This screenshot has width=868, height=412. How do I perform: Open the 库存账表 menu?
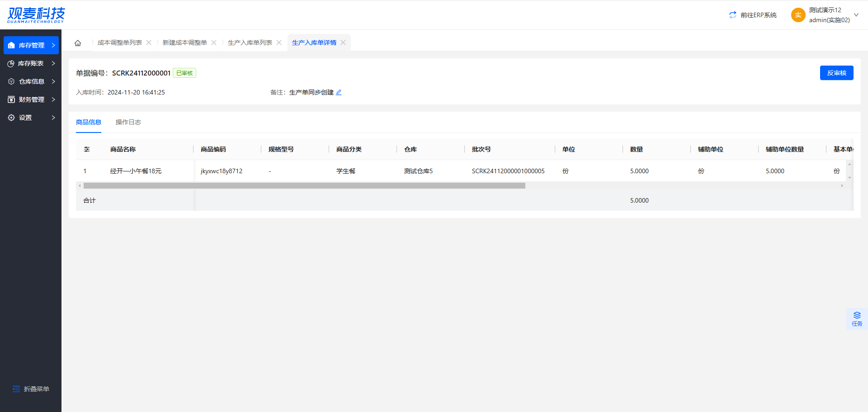31,63
